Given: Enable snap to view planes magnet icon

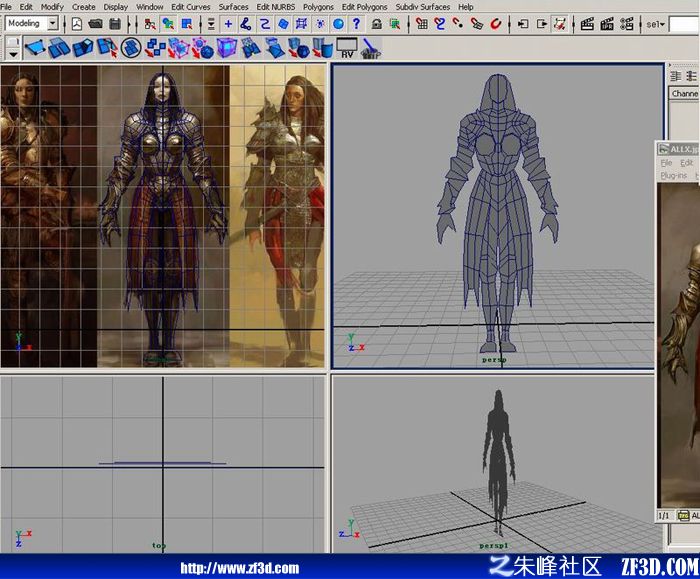Looking at the screenshot, I should pyautogui.click(x=477, y=24).
